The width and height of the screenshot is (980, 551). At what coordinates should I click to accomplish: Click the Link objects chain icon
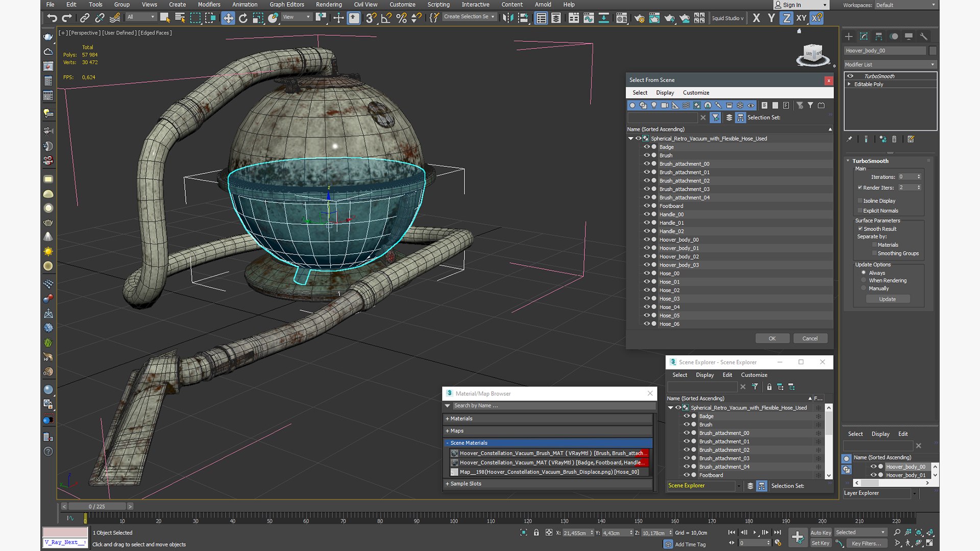(x=85, y=18)
